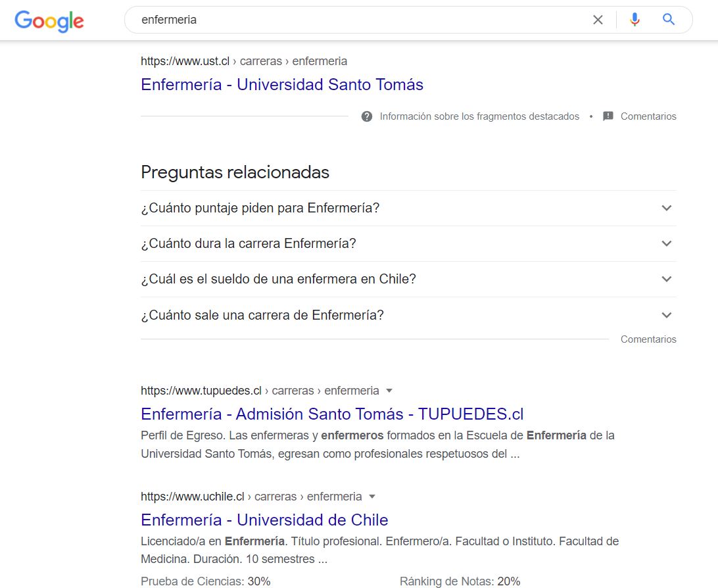Click 'Información sobre los fragmentos destacados'

pos(479,116)
